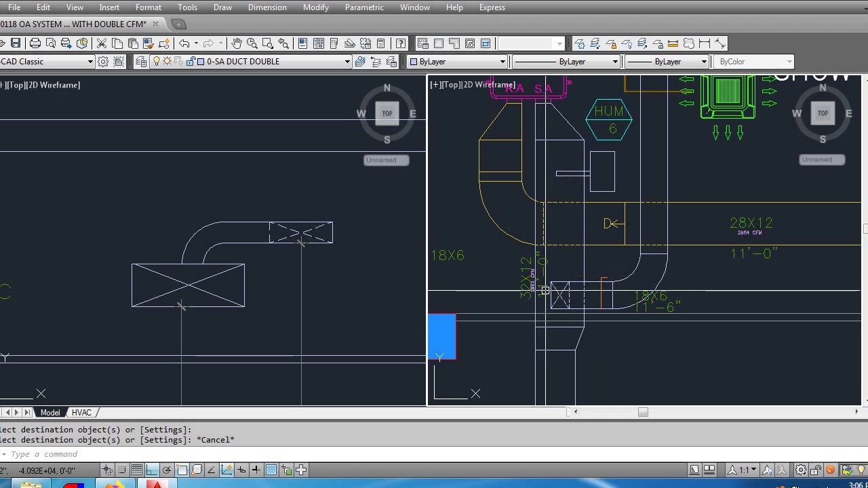The width and height of the screenshot is (868, 488).
Task: Click Make Object's Layer Current icon
Action: point(360,62)
